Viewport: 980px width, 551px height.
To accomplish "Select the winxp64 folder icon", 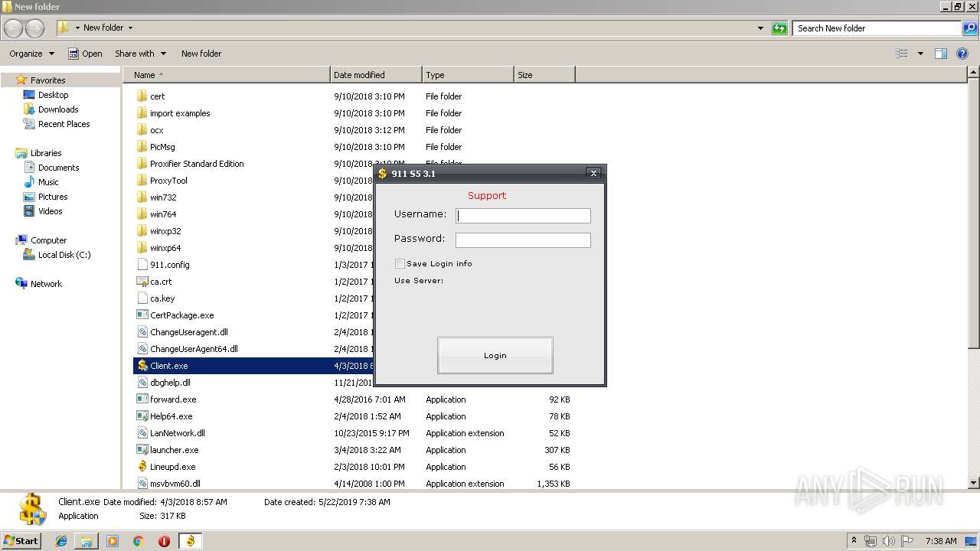I will (142, 248).
